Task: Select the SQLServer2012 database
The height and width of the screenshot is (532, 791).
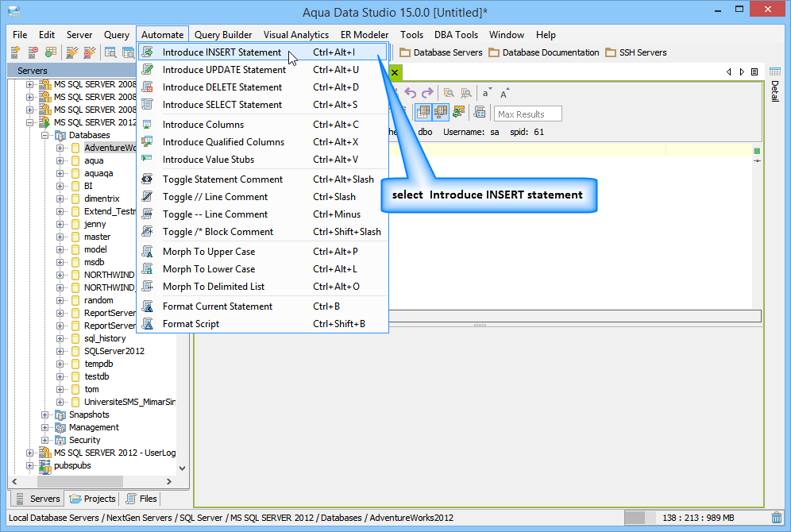Action: (x=114, y=351)
